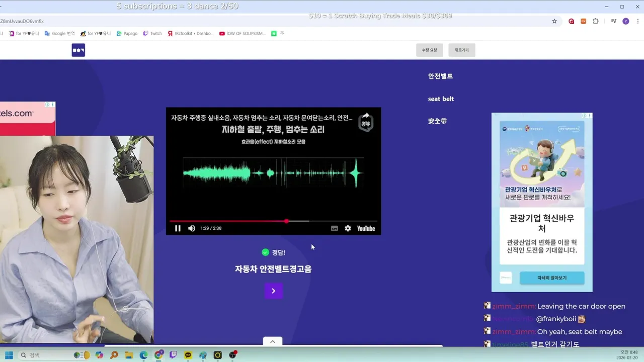Expand the bottom panel chevron
This screenshot has height=362, width=644.
272,341
